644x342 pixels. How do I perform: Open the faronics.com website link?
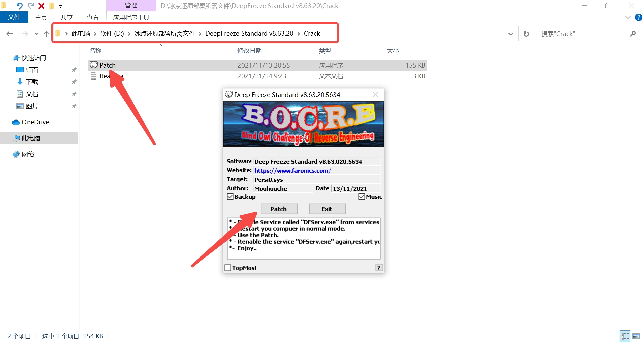[x=292, y=171]
